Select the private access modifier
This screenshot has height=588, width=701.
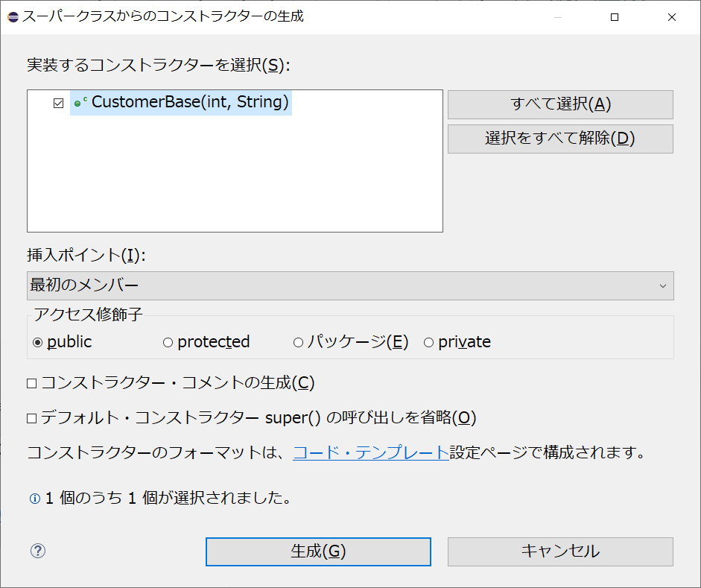click(x=428, y=341)
